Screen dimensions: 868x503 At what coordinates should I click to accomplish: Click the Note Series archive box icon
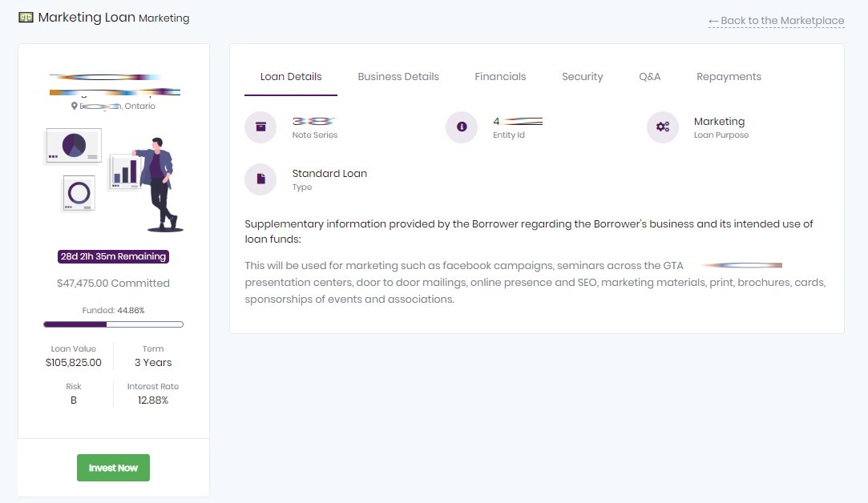point(260,127)
